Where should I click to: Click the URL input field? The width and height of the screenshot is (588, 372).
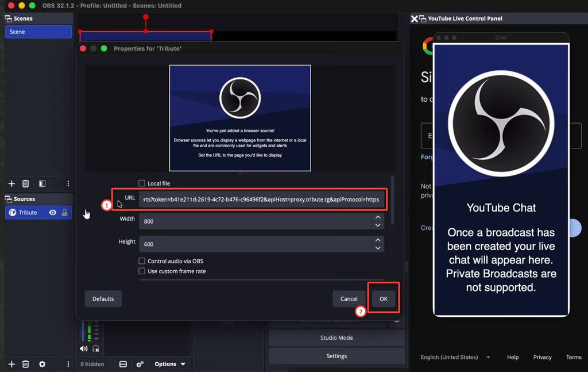(261, 200)
